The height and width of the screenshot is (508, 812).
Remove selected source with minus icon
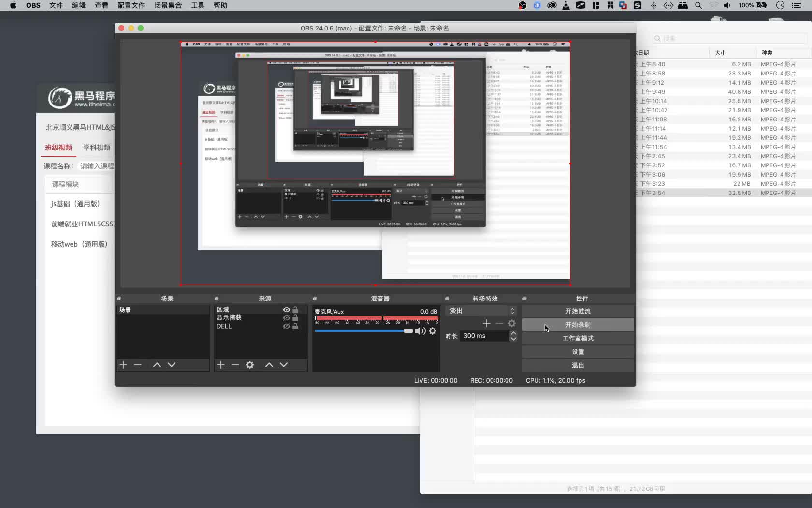[x=235, y=365]
